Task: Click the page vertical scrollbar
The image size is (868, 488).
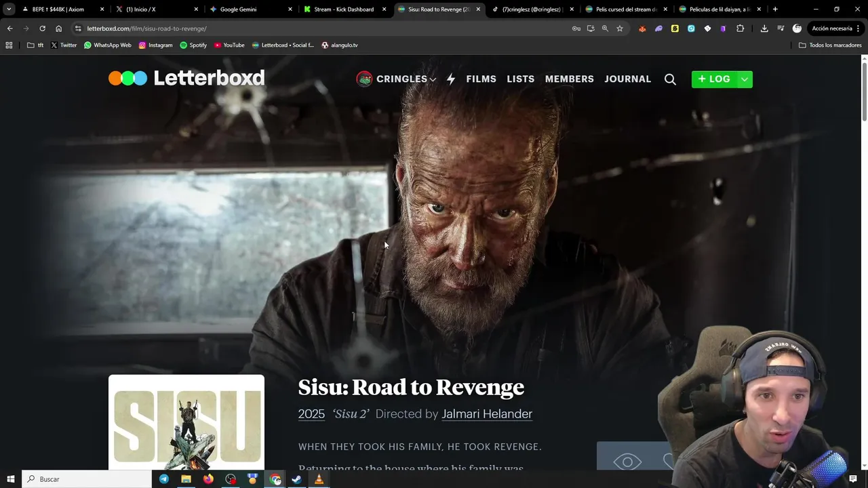Action: [864, 91]
